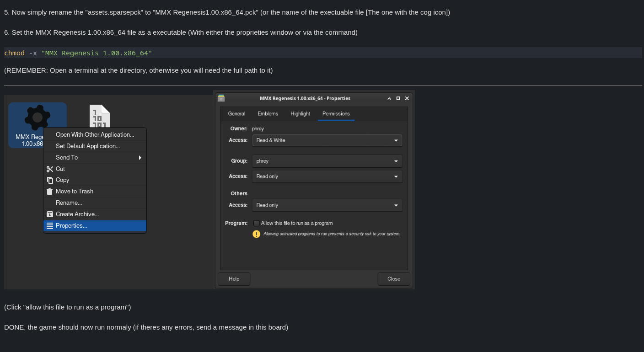Click the 'MMX Regenesis 1.00.x86_64 - Properties' title text
This screenshot has height=352, width=644.
pyautogui.click(x=305, y=98)
